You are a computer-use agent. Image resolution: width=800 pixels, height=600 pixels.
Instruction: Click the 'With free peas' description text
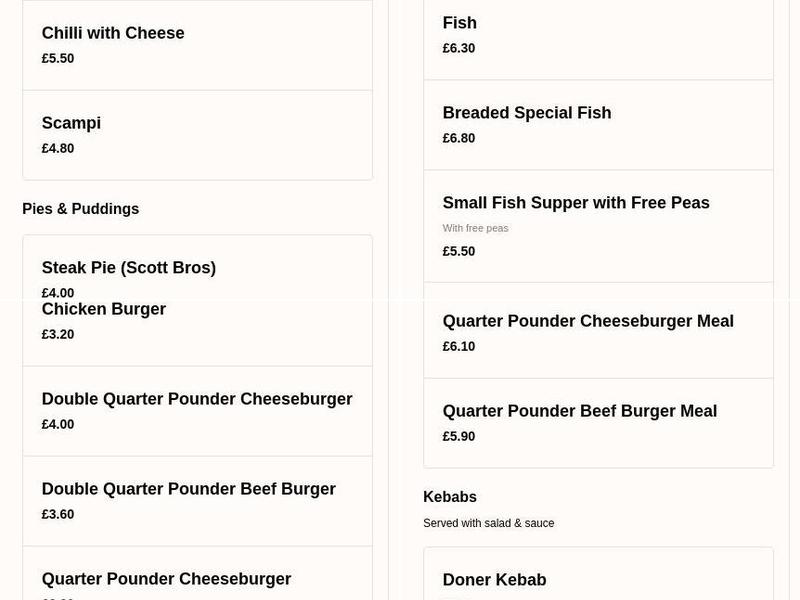point(475,228)
